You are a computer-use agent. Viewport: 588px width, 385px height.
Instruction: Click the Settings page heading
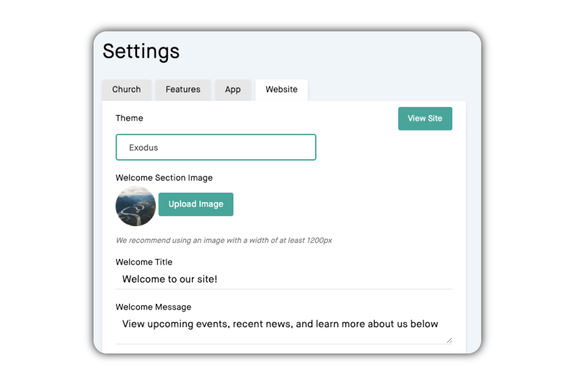pyautogui.click(x=141, y=51)
